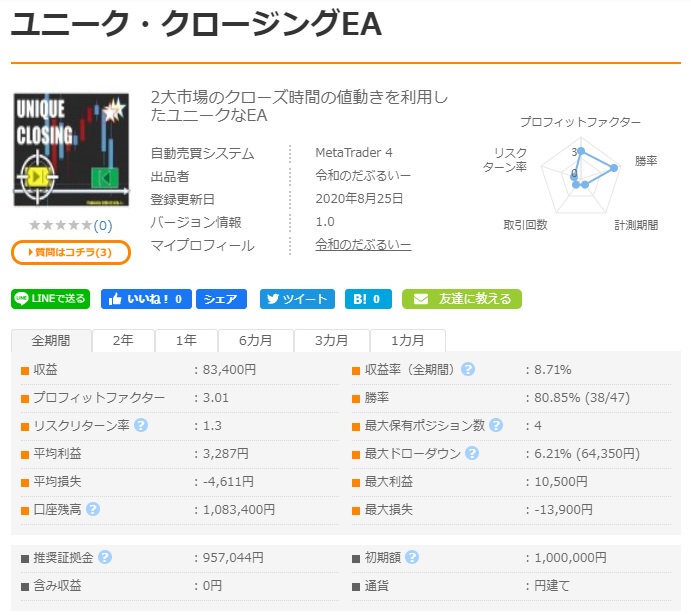Click the ツイート button

(297, 299)
